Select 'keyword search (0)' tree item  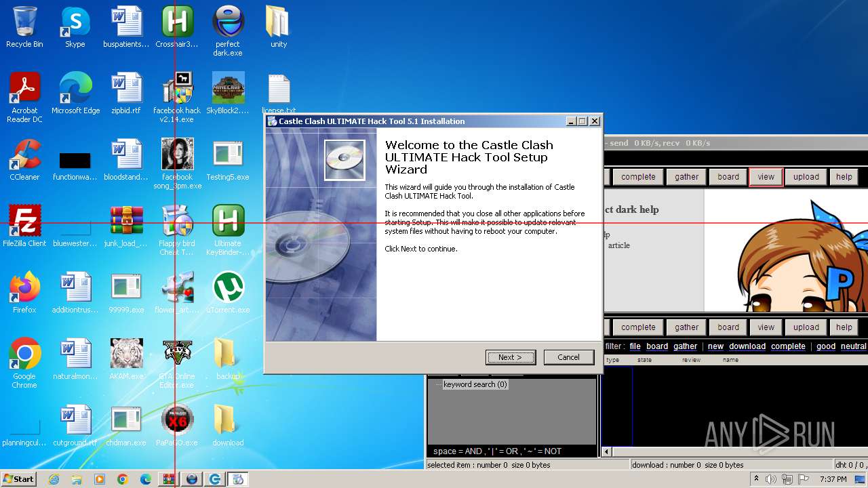[475, 384]
